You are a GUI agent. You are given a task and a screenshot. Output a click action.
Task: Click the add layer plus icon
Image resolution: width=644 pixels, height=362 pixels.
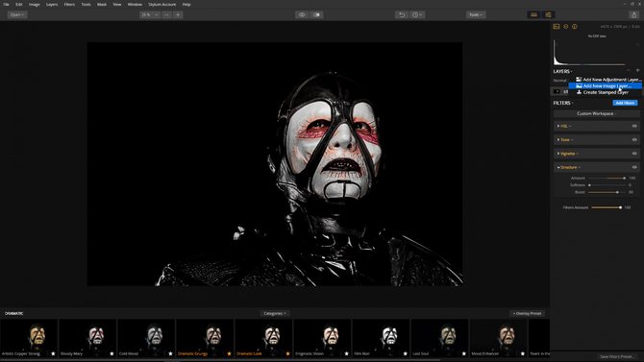[637, 71]
